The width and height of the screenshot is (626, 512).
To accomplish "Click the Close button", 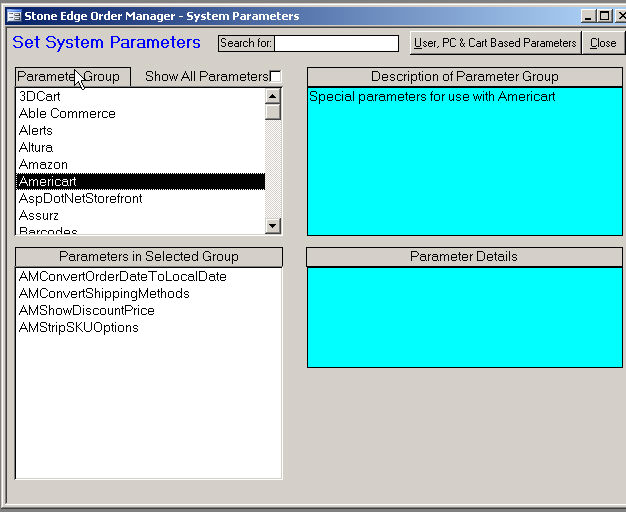I will click(603, 43).
